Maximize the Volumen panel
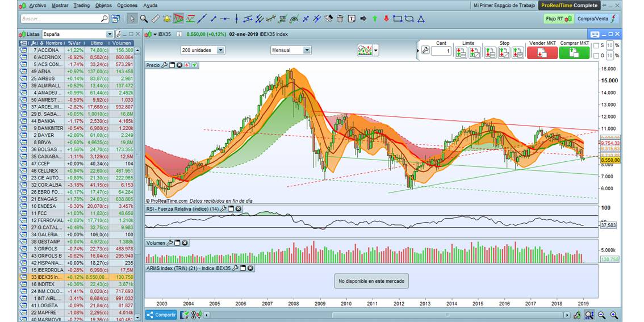The width and height of the screenshot is (644, 322). tap(177, 243)
